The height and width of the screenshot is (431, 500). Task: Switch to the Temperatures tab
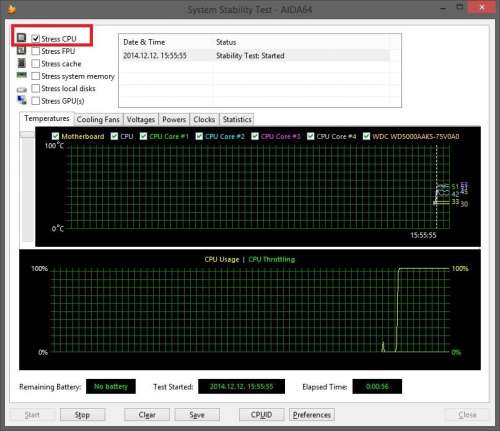[46, 119]
